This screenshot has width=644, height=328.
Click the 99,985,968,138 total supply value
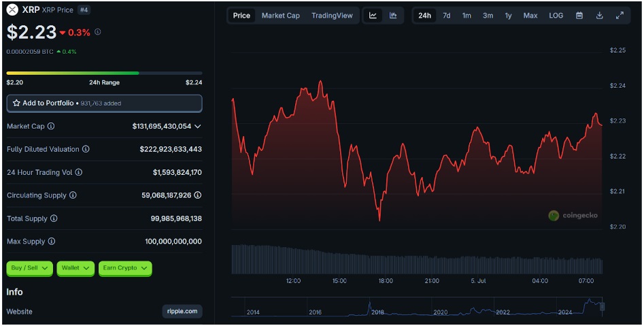click(x=176, y=218)
